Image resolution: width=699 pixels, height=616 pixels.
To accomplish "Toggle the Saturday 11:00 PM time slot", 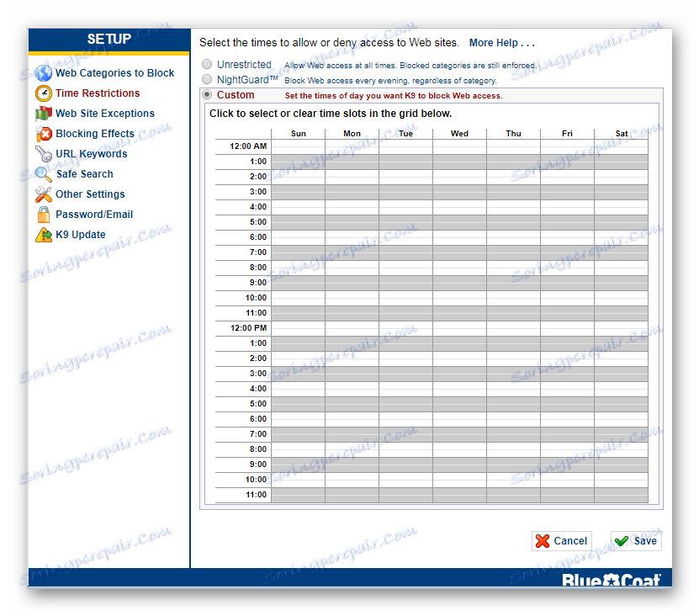I will [622, 495].
